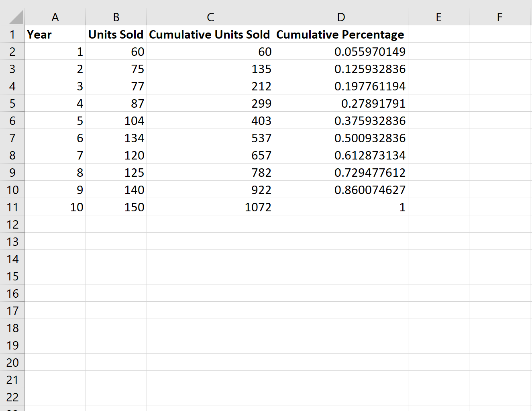Select cell containing 0.055970149
Screen dimensions: 532x411
(341, 51)
